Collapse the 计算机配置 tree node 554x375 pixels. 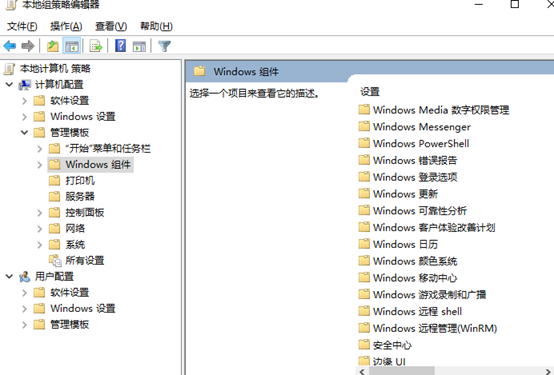tap(9, 84)
